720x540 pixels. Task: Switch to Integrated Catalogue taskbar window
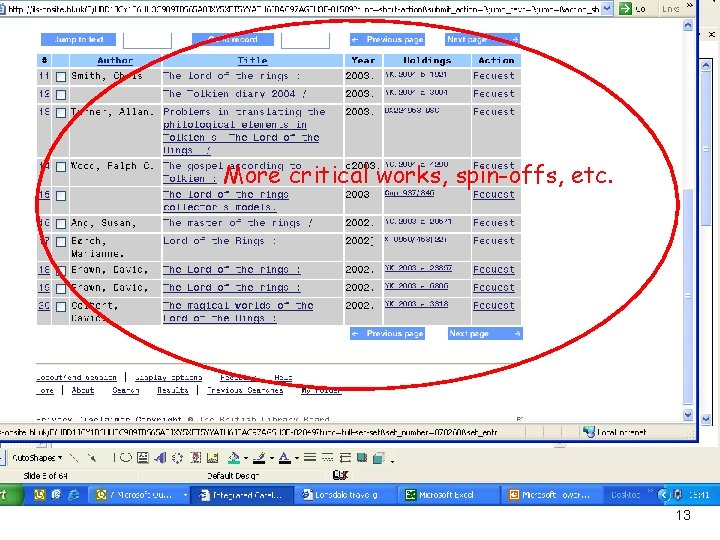point(242,495)
